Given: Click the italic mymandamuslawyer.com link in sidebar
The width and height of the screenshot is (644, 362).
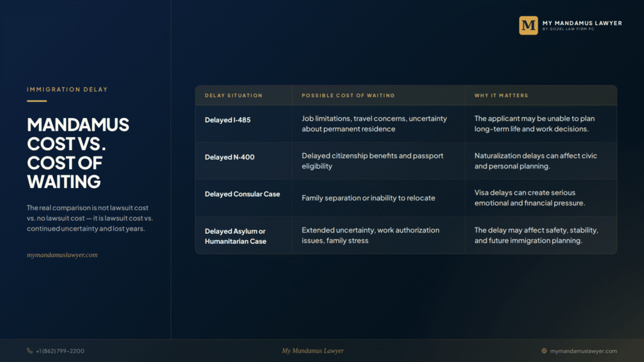Looking at the screenshot, I should (62, 255).
